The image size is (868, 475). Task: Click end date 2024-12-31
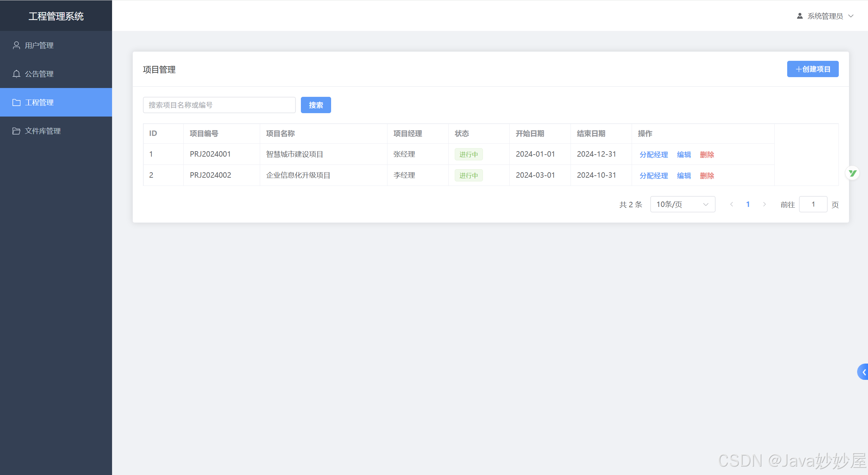click(596, 154)
